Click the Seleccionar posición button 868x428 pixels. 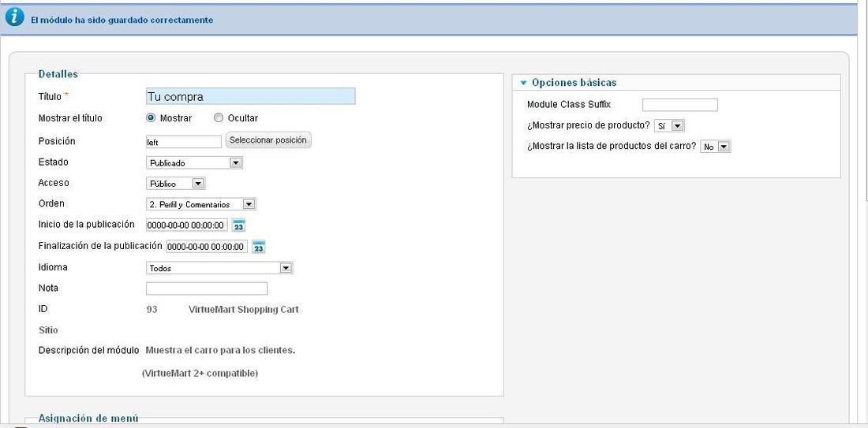point(268,140)
